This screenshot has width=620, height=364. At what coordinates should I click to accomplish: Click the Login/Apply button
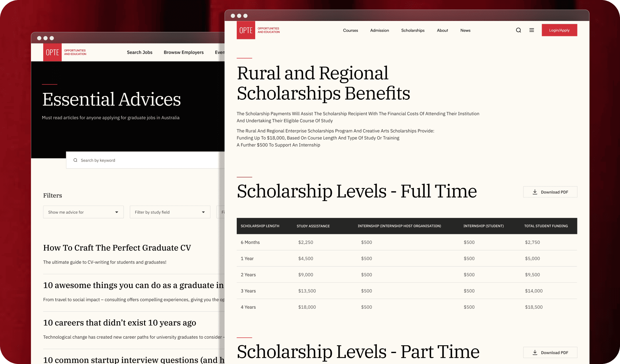[x=560, y=30]
